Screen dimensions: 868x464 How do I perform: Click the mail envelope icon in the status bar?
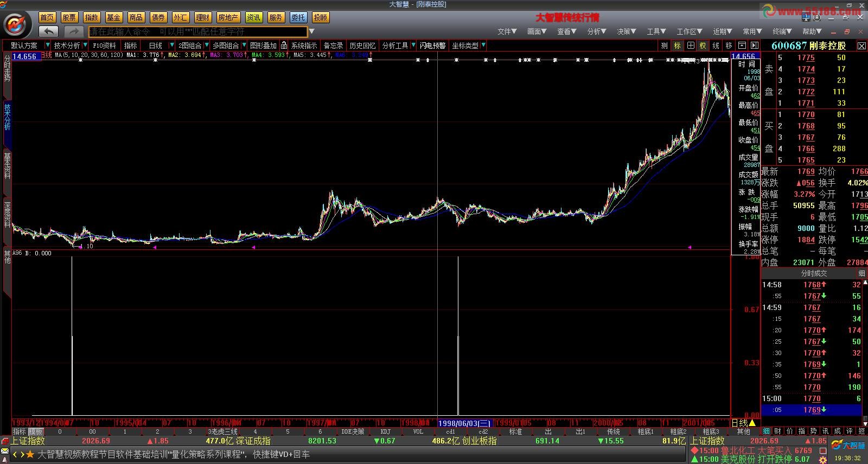(x=5, y=451)
